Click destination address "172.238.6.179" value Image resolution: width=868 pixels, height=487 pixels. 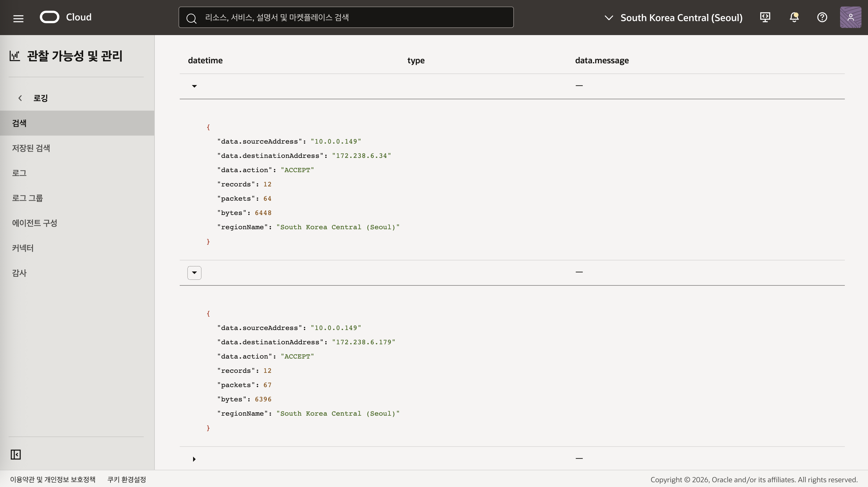point(364,342)
